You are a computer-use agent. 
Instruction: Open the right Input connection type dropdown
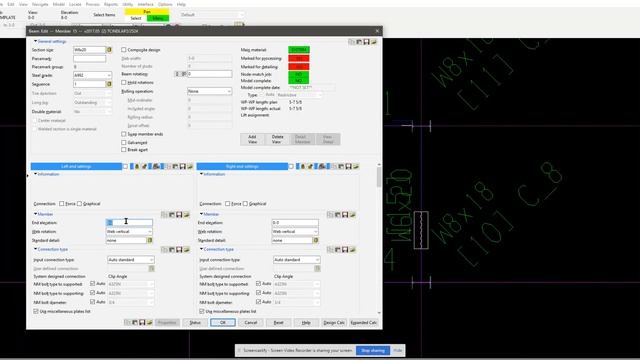coord(296,260)
